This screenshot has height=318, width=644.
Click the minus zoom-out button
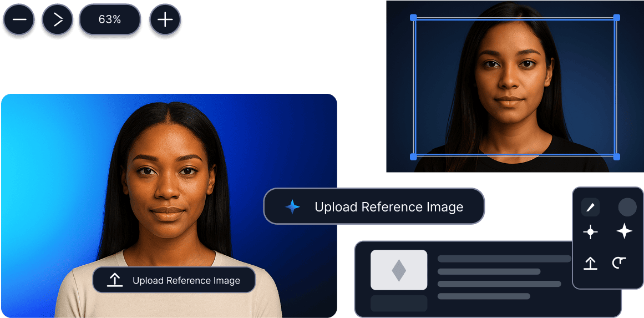(19, 20)
